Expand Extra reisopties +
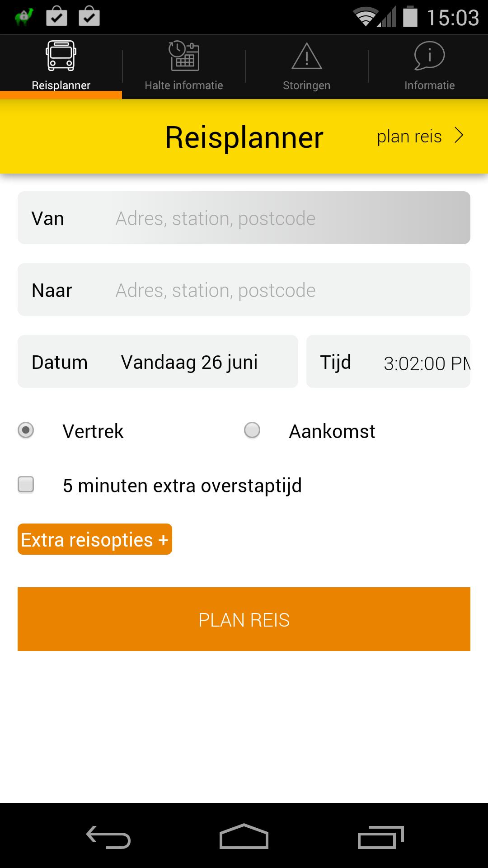 pyautogui.click(x=95, y=539)
